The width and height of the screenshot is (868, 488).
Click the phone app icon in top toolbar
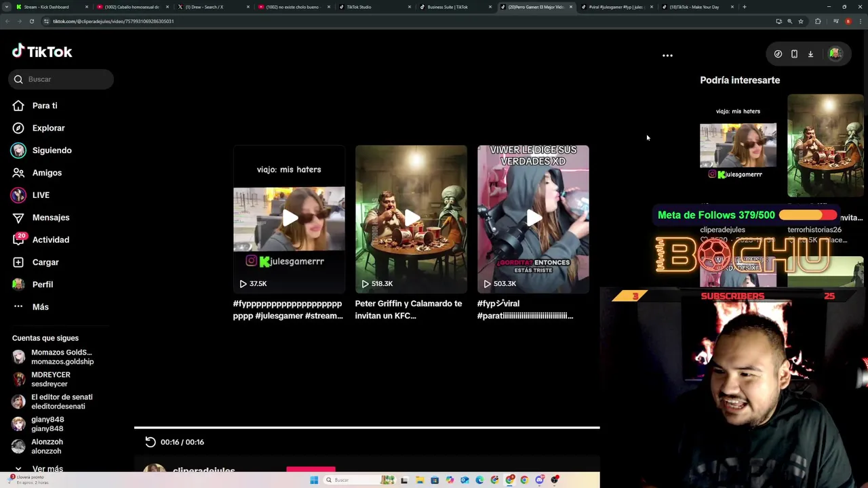coord(794,54)
